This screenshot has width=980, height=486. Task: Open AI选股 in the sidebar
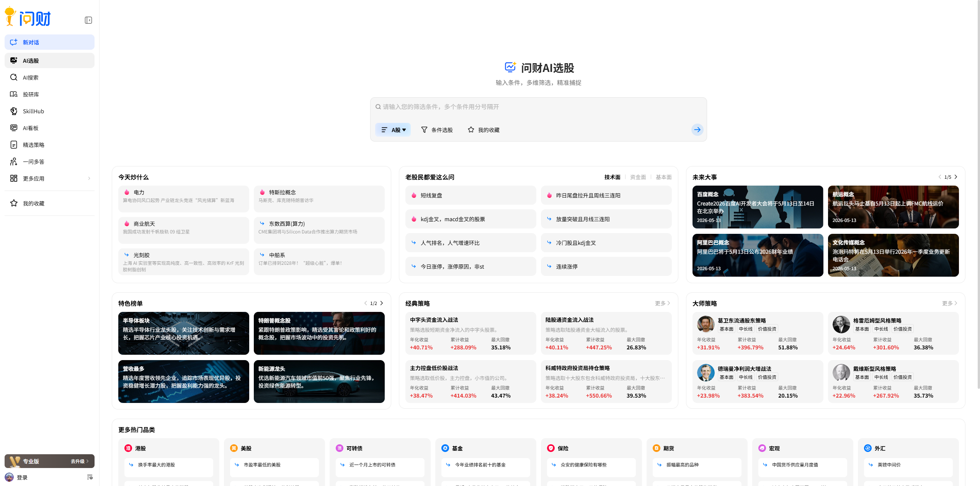coord(49,60)
